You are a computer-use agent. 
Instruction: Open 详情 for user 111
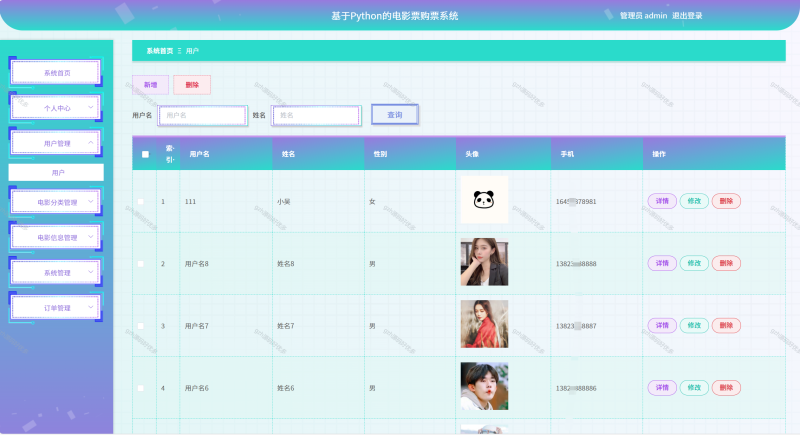tap(662, 201)
